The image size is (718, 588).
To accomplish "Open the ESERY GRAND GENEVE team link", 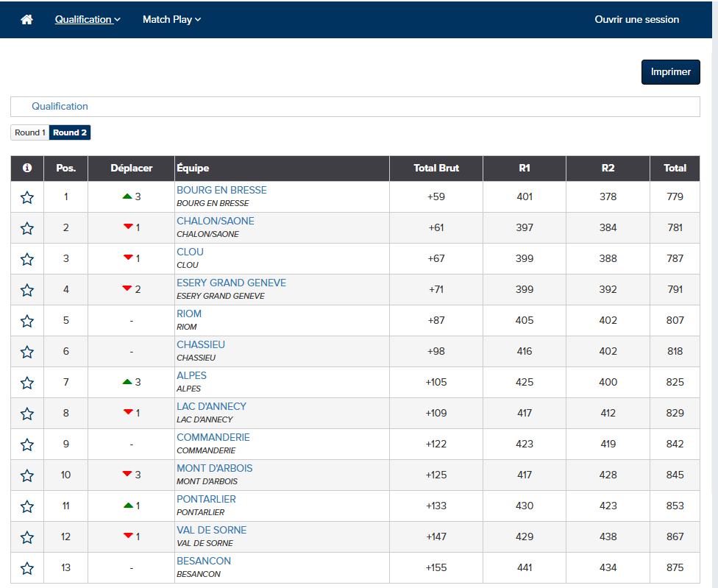I will tap(231, 283).
